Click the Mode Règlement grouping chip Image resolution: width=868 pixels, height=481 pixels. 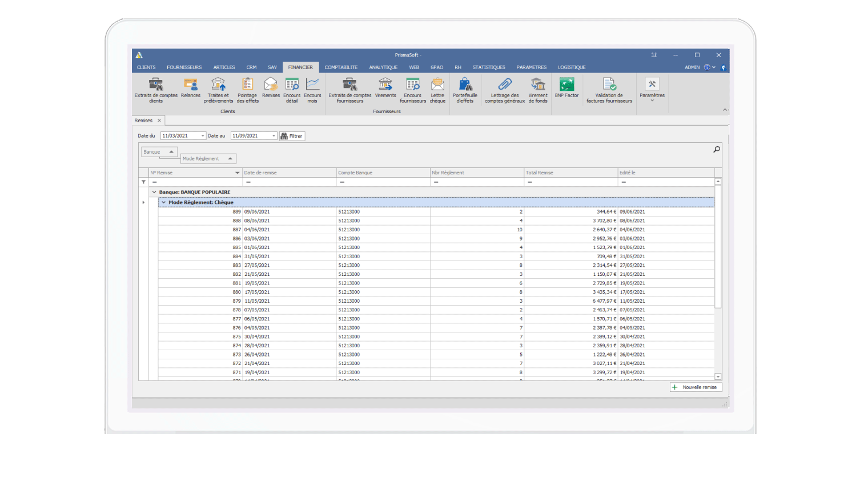[208, 159]
